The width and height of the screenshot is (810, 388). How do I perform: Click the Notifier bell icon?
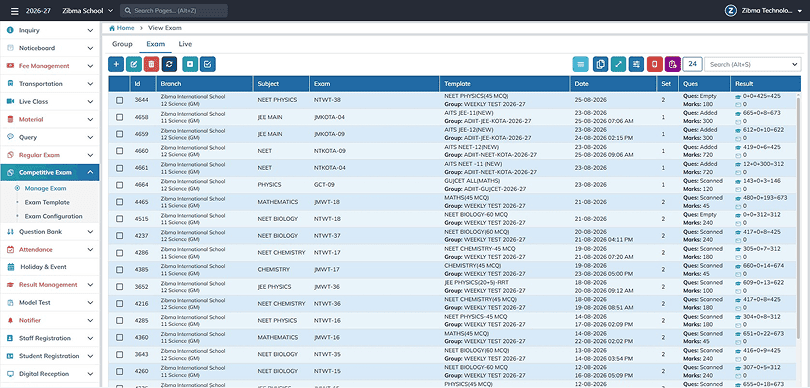(x=10, y=320)
